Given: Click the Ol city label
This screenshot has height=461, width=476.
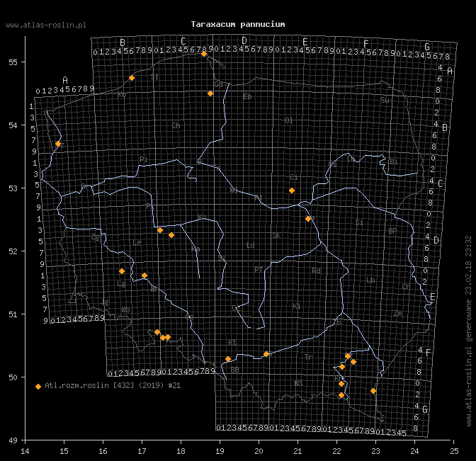Looking at the screenshot, I should coord(289,120).
